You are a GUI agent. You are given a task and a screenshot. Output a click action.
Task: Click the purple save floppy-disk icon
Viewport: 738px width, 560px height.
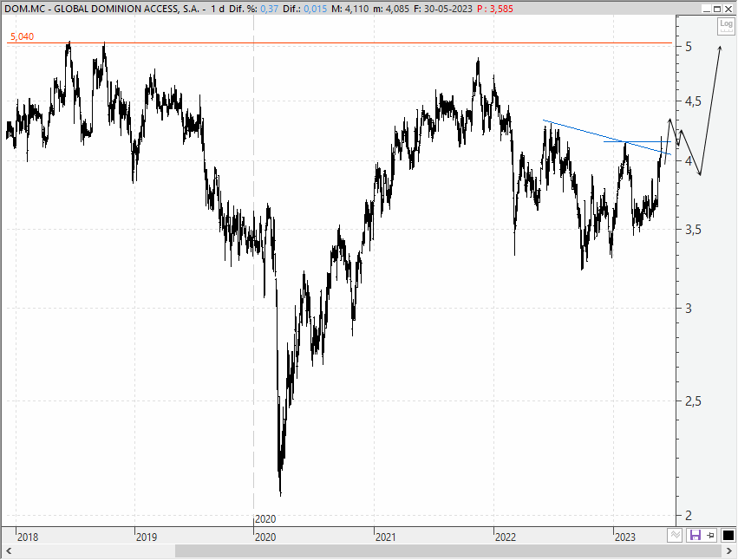(x=696, y=535)
